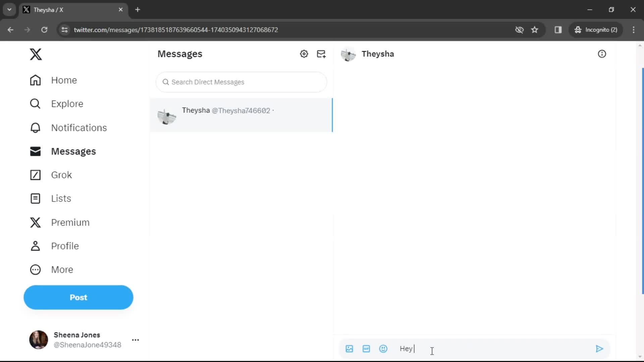Open More options in sidebar

(x=51, y=270)
